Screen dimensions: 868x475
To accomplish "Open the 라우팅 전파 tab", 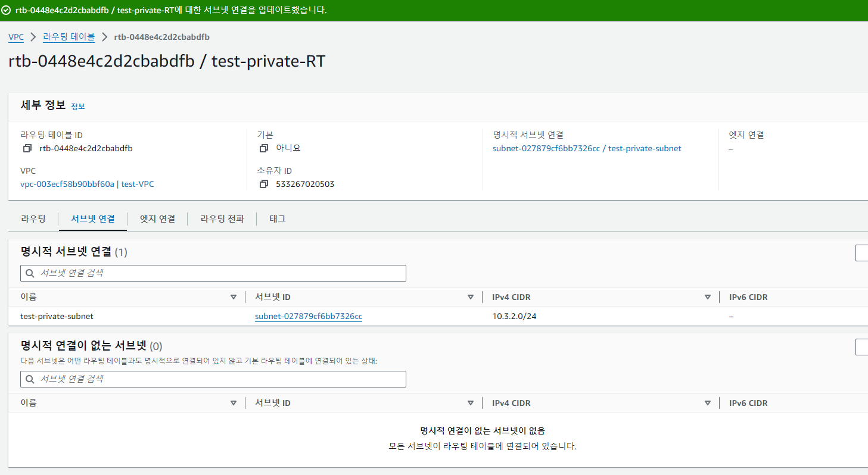I will point(222,218).
